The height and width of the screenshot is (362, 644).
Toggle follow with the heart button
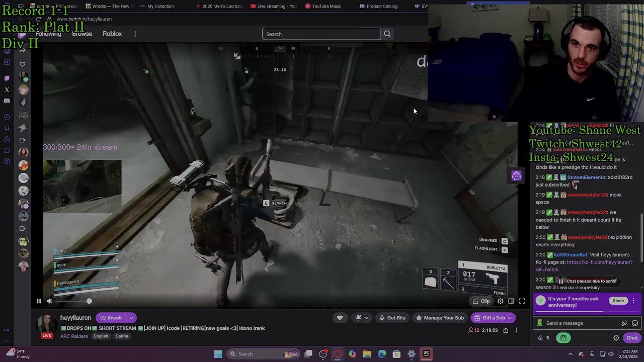pyautogui.click(x=340, y=318)
